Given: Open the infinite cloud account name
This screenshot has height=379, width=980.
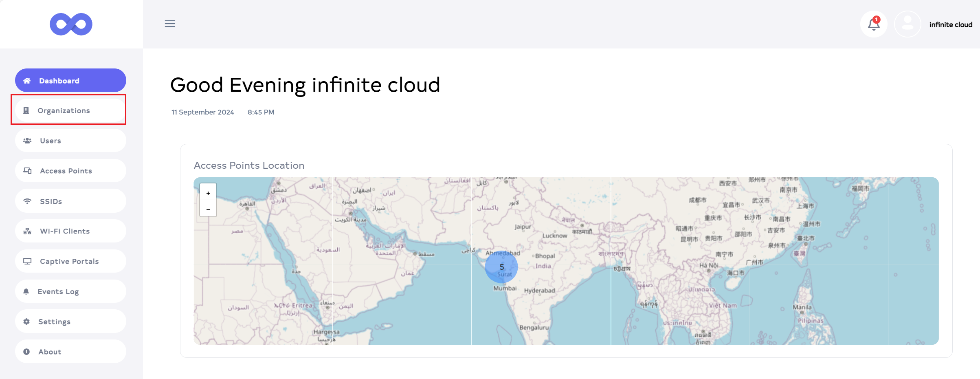Looking at the screenshot, I should (x=950, y=25).
